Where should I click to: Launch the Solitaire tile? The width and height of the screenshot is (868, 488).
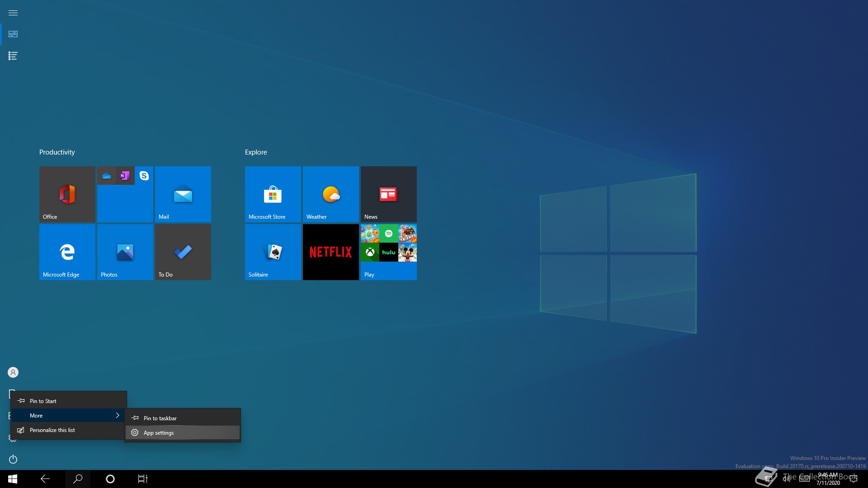click(273, 252)
